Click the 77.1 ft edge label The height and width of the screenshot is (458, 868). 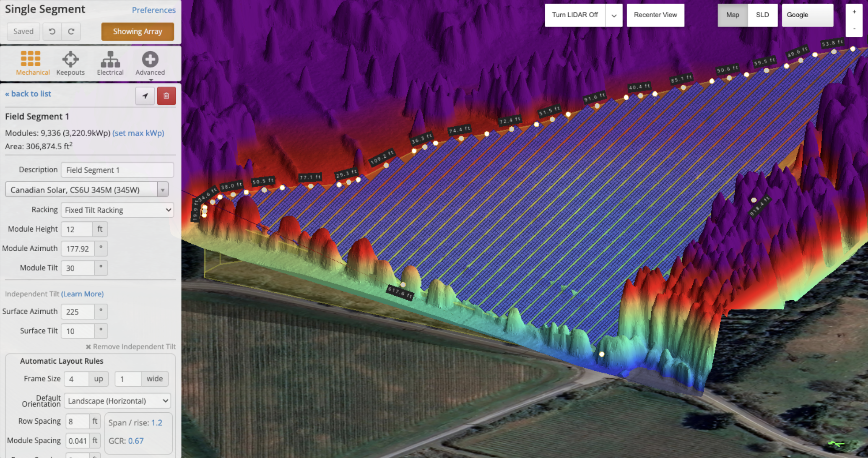pyautogui.click(x=310, y=177)
